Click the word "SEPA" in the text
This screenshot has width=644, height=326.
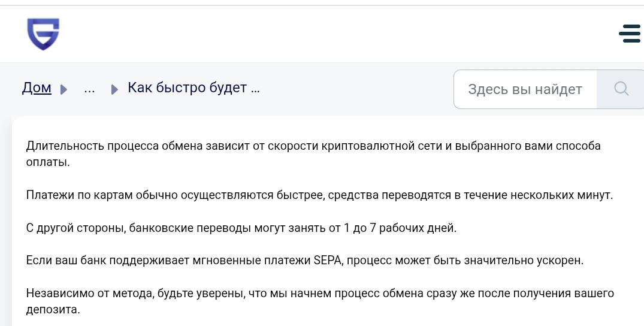(x=328, y=261)
